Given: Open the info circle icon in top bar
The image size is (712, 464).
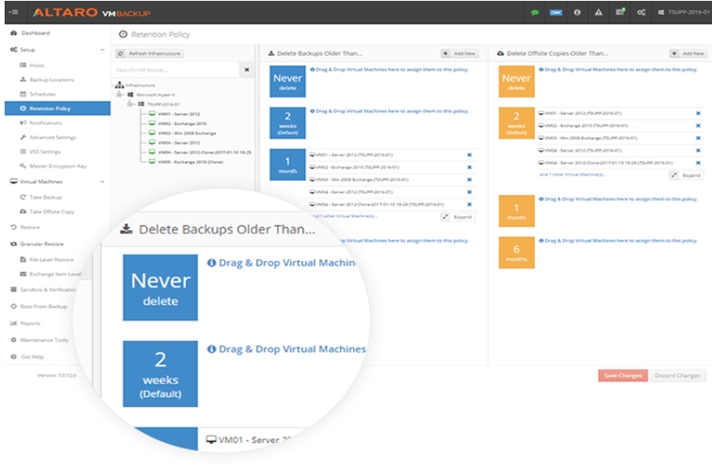Looking at the screenshot, I should click(x=577, y=13).
